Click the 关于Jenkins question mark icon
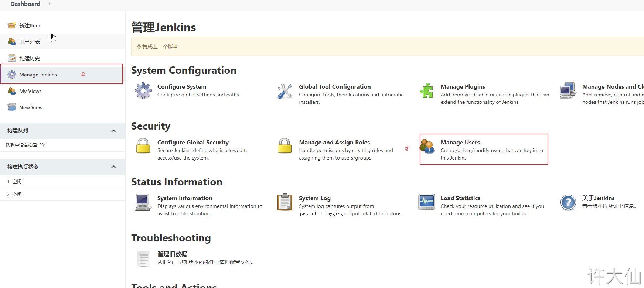This screenshot has height=288, width=644. coord(568,202)
